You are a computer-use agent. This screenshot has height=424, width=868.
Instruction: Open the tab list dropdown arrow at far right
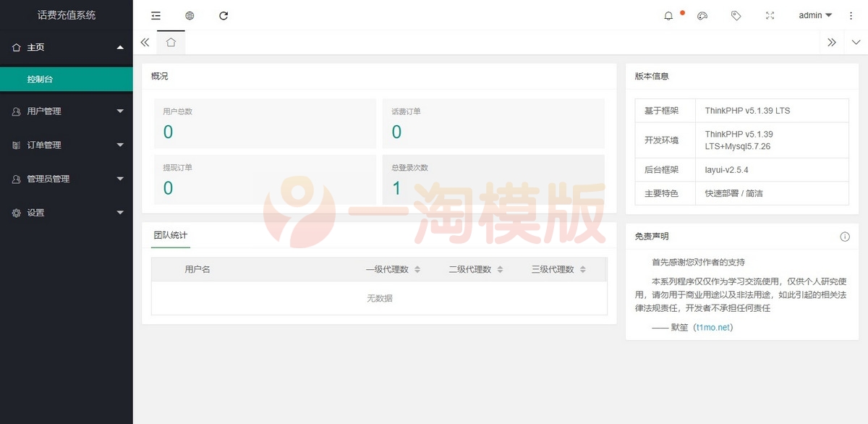pos(856,43)
